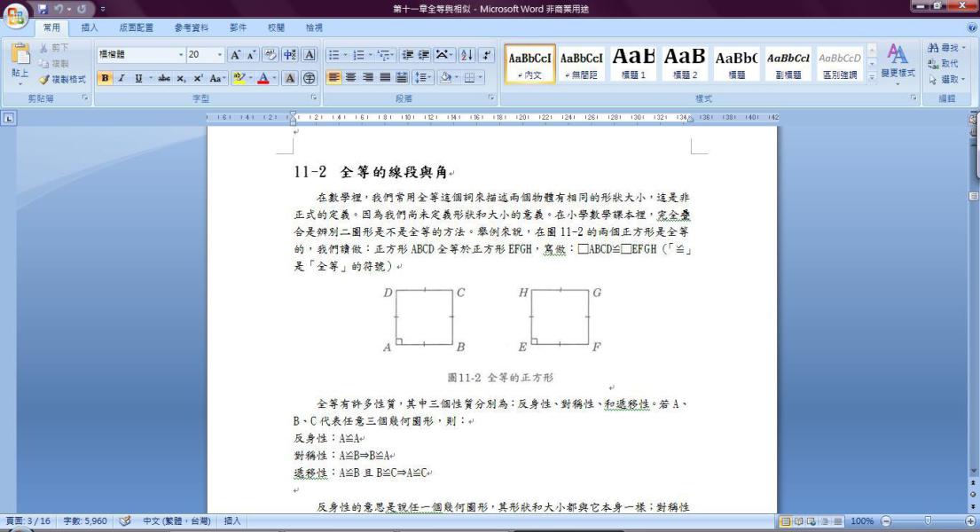Toggle Italic formatting
Image resolution: width=980 pixels, height=532 pixels.
pyautogui.click(x=122, y=78)
